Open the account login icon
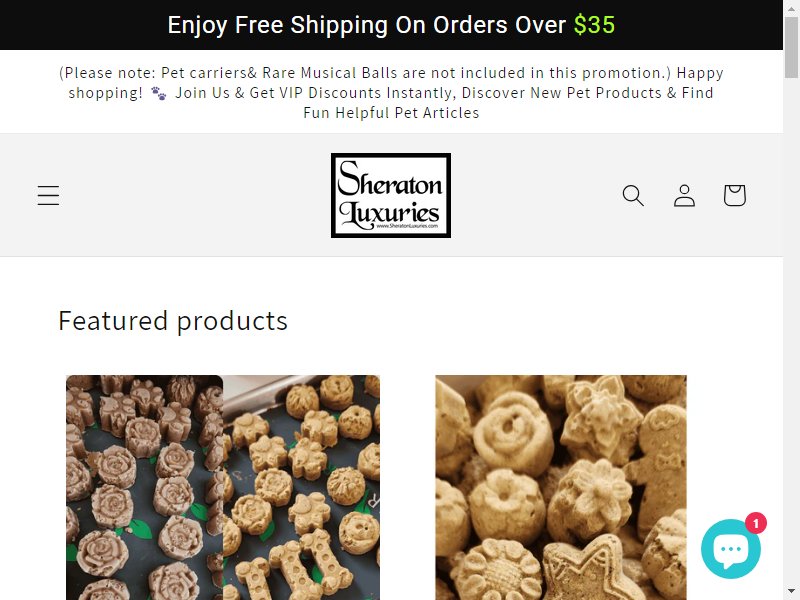Viewport: 800px width, 600px height. click(x=684, y=195)
